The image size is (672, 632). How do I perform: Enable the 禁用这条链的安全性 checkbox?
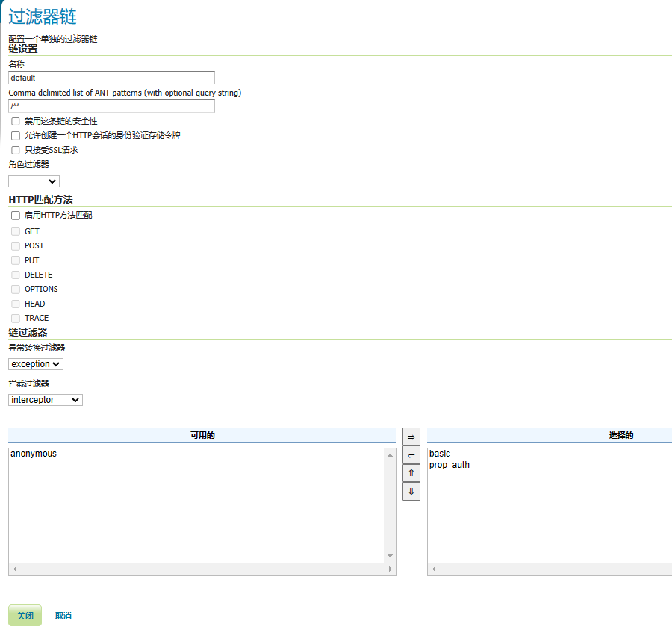16,121
